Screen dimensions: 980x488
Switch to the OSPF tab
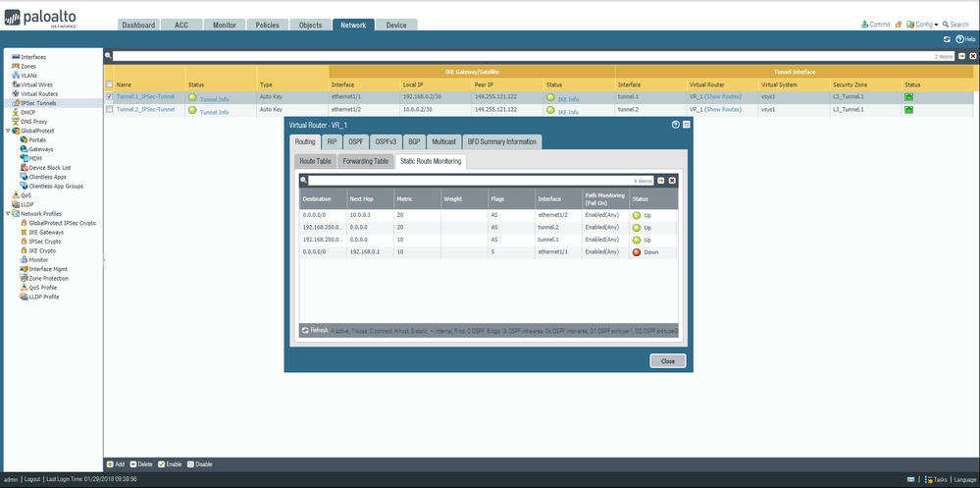coord(356,142)
